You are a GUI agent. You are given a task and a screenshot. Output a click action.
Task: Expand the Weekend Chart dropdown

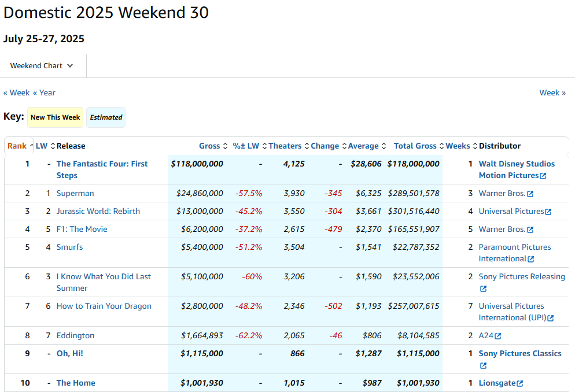click(x=42, y=66)
